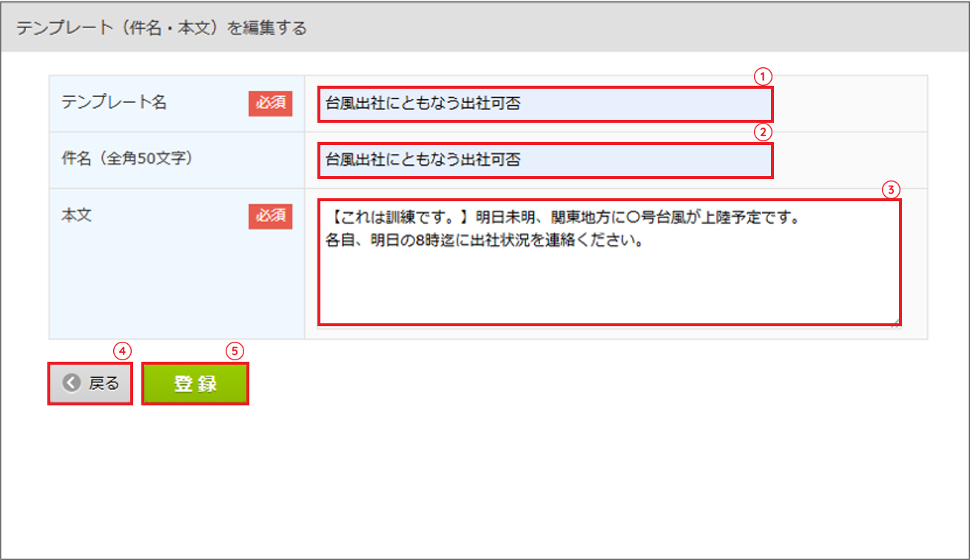Image resolution: width=970 pixels, height=560 pixels.
Task: Click the green 登録 button
Action: coord(195,383)
